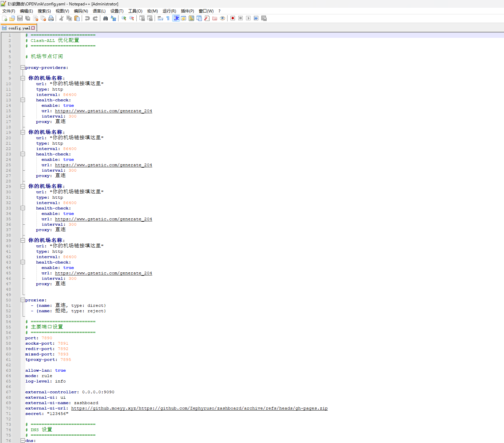
Task: Zoom in using magnifier plus icon
Action: 124,18
